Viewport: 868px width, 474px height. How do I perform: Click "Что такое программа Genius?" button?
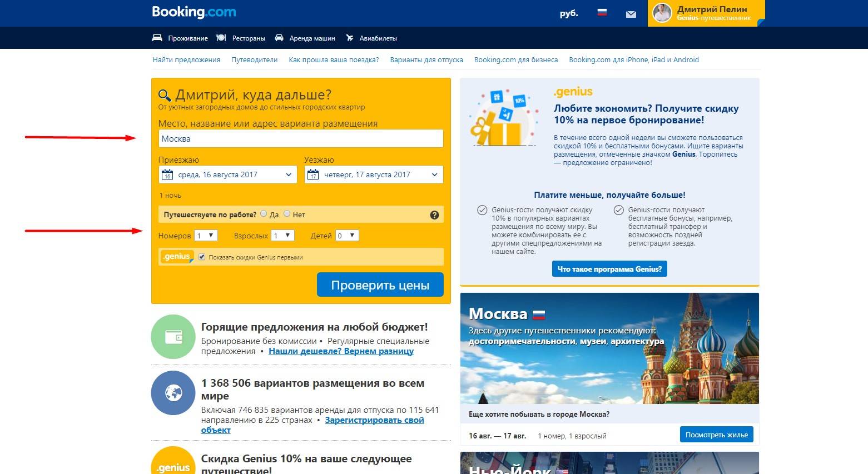tap(609, 269)
